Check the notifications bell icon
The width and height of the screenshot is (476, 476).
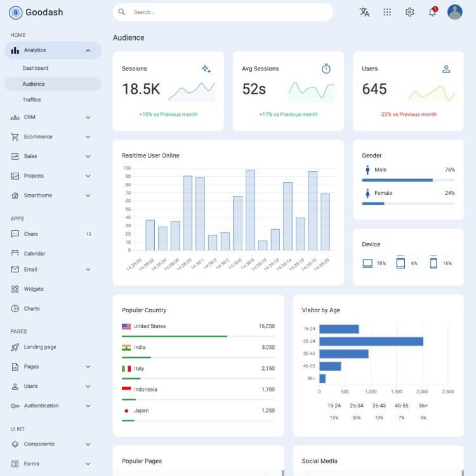pos(432,12)
